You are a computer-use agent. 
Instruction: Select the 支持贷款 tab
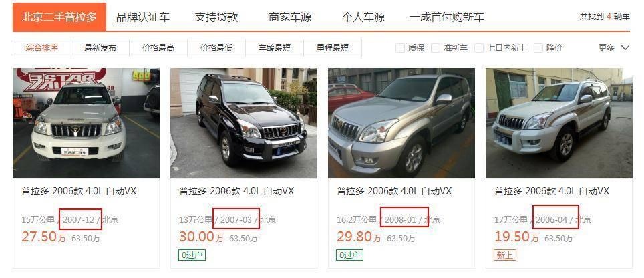[x=216, y=17]
